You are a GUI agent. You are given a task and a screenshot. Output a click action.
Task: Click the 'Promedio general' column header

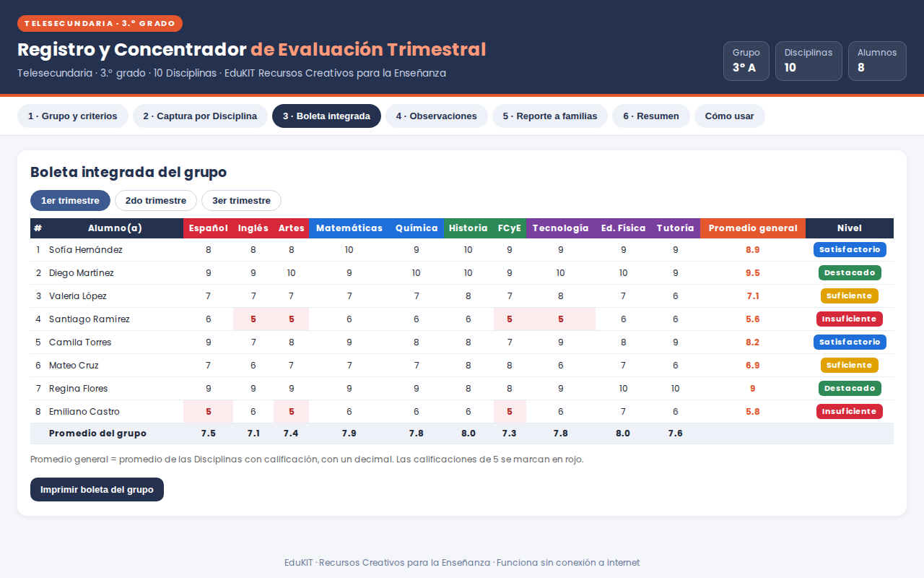pyautogui.click(x=753, y=228)
